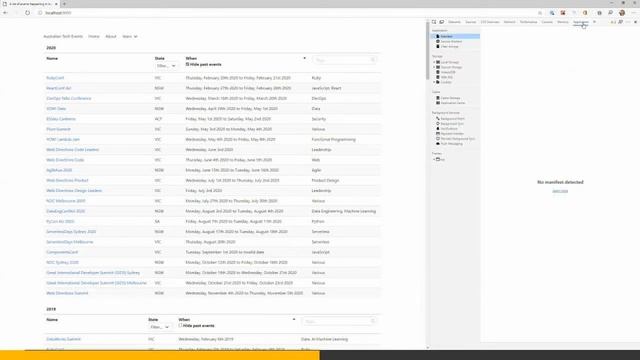The height and width of the screenshot is (360, 640).
Task: Switch to the Memory tab in DevTools
Action: (x=563, y=22)
